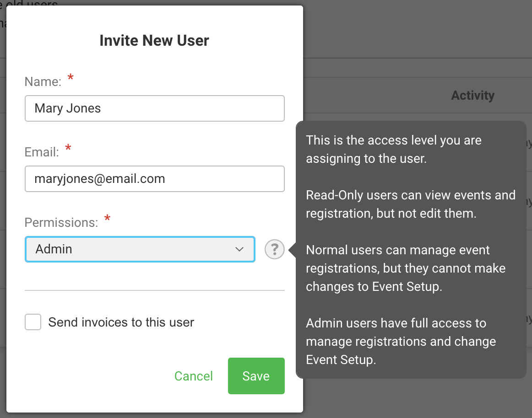
Task: Click into the Email input field
Action: point(155,178)
